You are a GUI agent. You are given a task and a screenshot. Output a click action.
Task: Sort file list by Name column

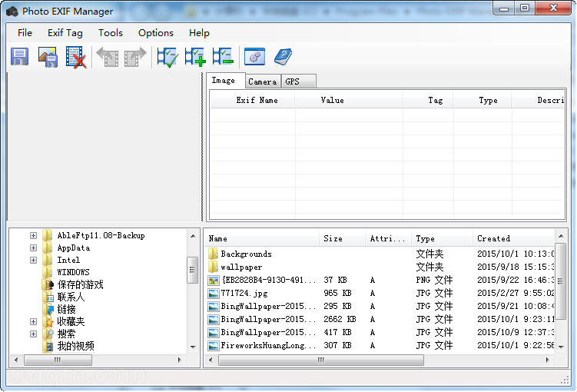click(x=262, y=238)
